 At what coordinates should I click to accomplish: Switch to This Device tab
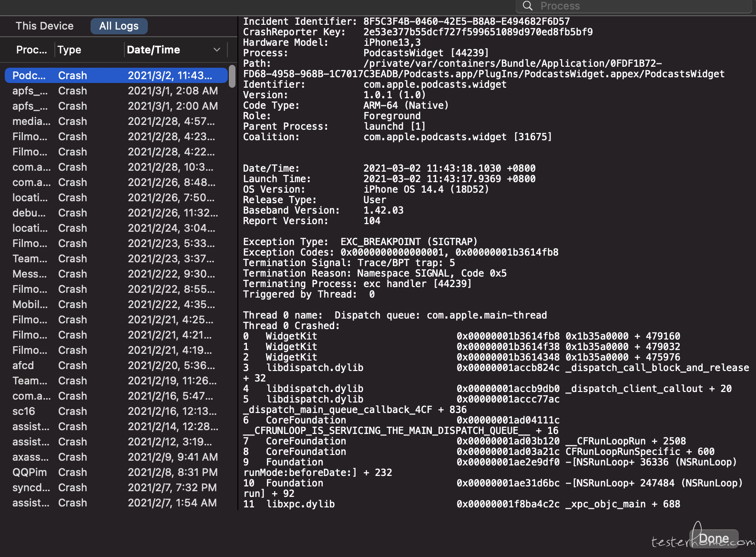44,26
